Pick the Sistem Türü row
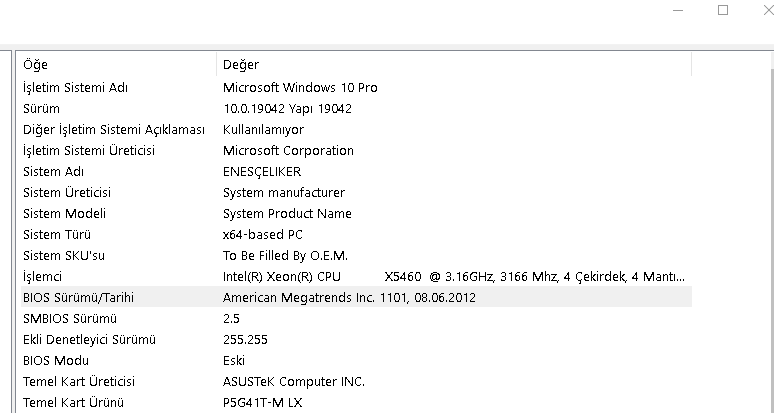The image size is (774, 413). coord(57,234)
